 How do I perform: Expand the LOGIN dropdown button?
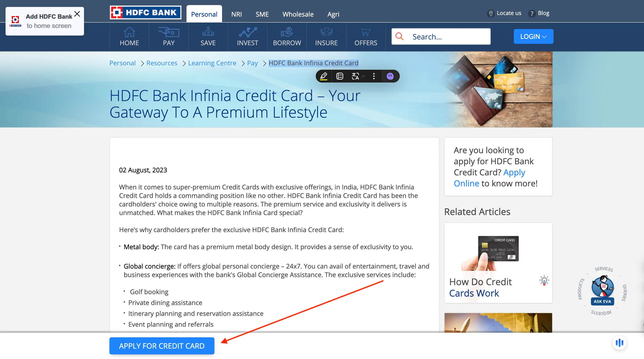coord(533,36)
